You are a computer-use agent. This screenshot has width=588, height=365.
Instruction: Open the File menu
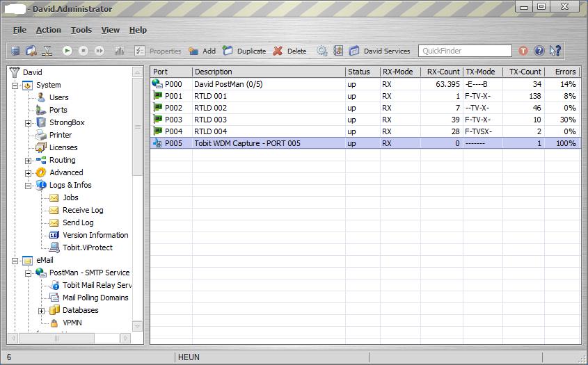(19, 30)
